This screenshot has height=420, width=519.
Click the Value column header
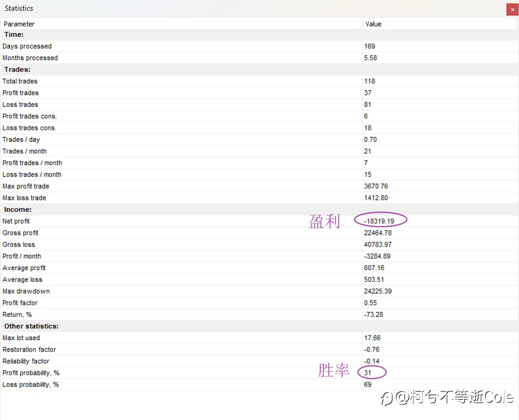(x=373, y=24)
